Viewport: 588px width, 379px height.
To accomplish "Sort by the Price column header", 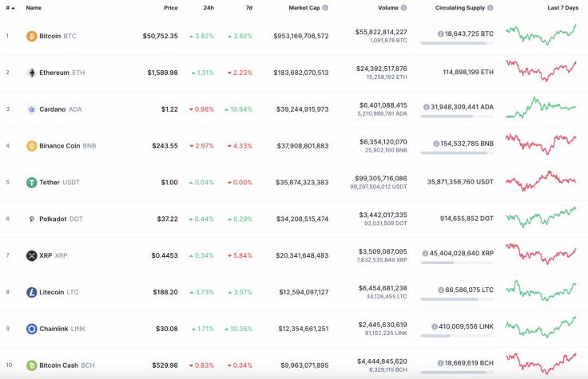I will (171, 7).
